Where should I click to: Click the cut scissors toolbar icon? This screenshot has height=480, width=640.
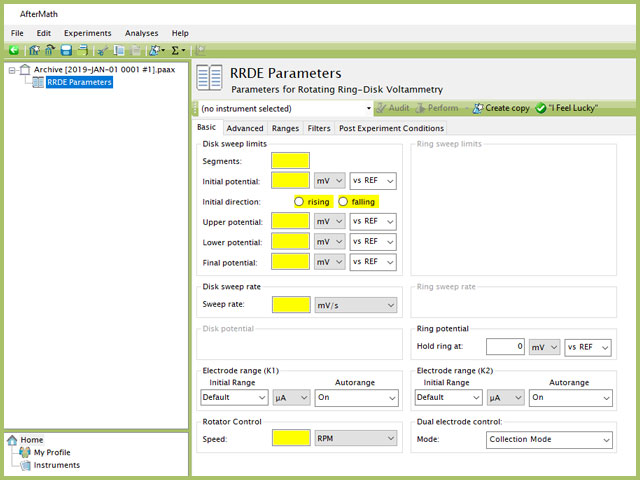tap(102, 50)
